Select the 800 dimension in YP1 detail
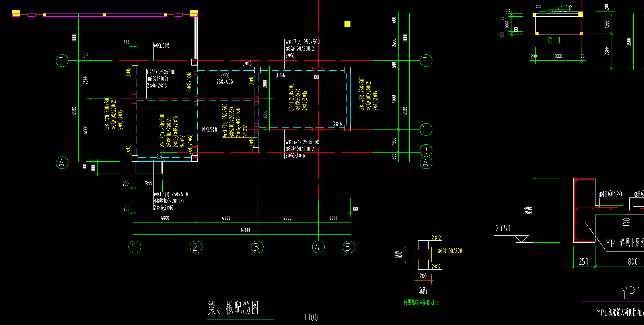 633,261
